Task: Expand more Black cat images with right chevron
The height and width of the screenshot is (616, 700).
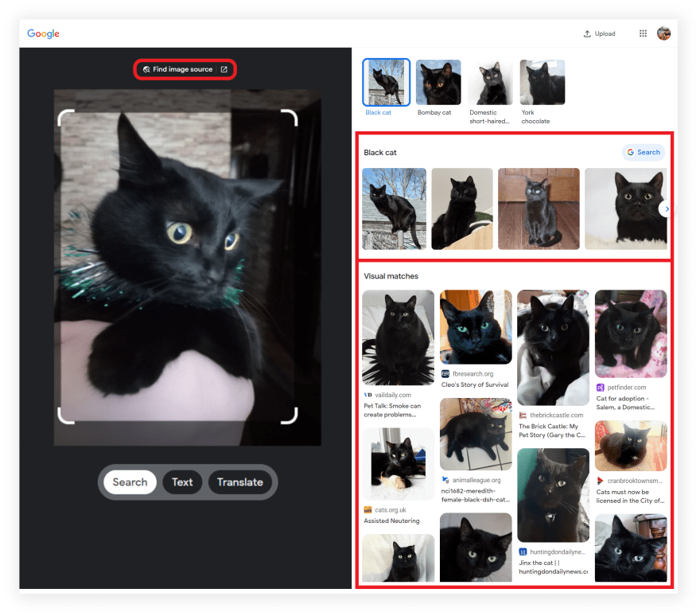Action: pyautogui.click(x=667, y=209)
